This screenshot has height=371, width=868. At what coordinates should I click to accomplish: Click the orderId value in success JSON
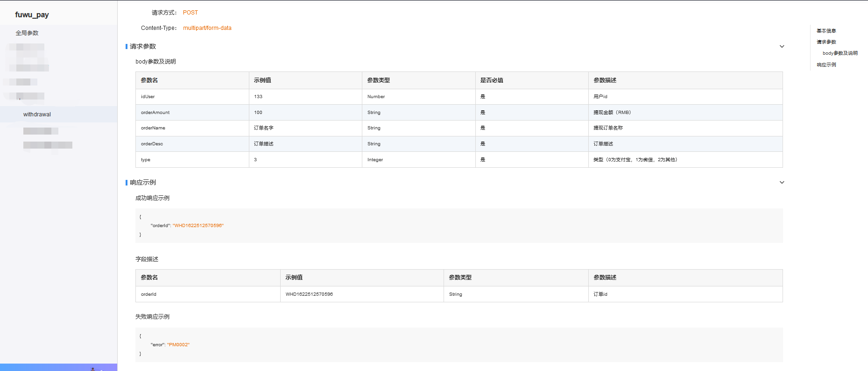[x=198, y=226]
